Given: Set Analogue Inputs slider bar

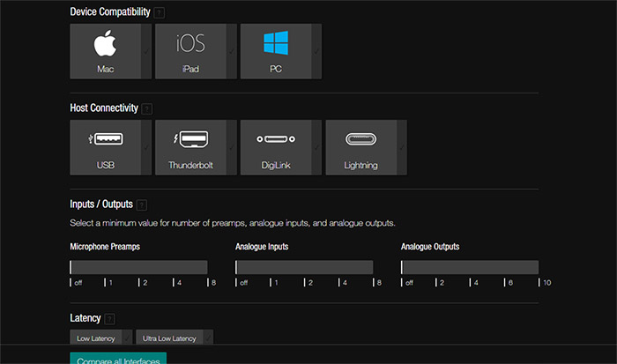Looking at the screenshot, I should click(x=304, y=267).
